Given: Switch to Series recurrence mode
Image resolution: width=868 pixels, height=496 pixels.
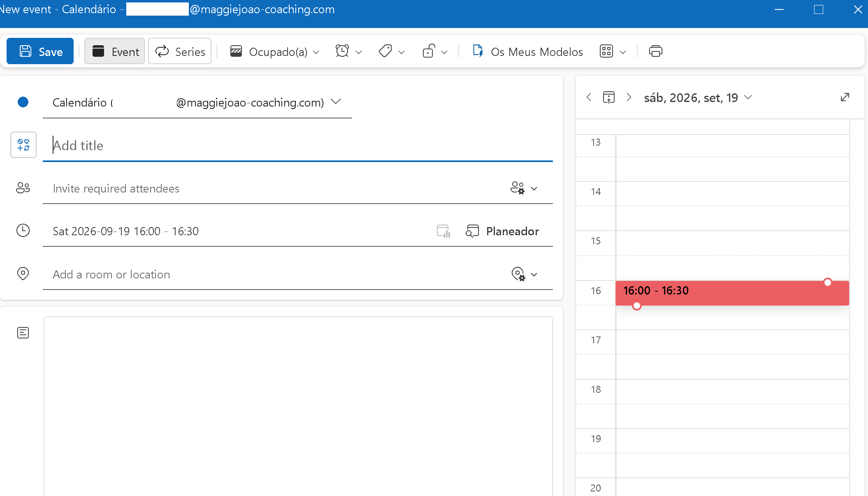Looking at the screenshot, I should (180, 51).
